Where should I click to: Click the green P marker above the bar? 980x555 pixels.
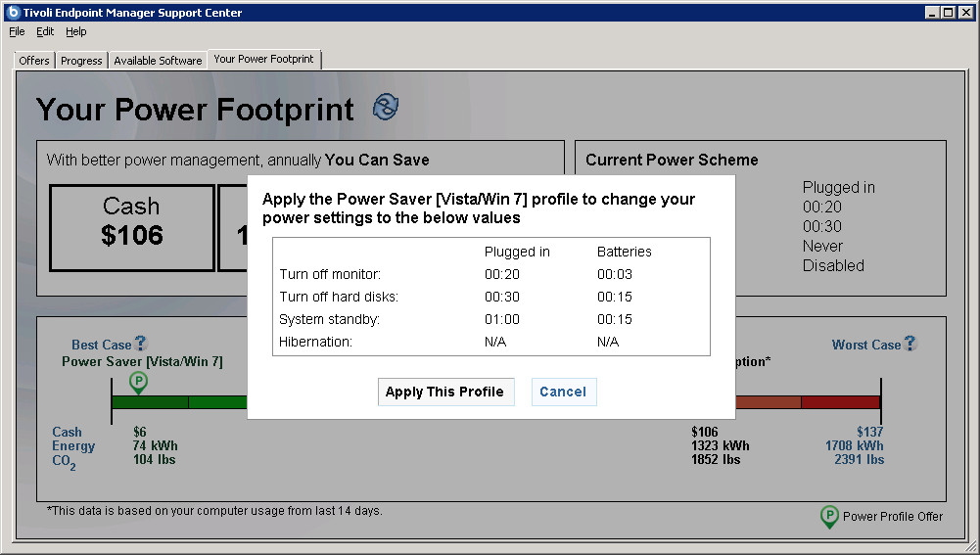[138, 383]
